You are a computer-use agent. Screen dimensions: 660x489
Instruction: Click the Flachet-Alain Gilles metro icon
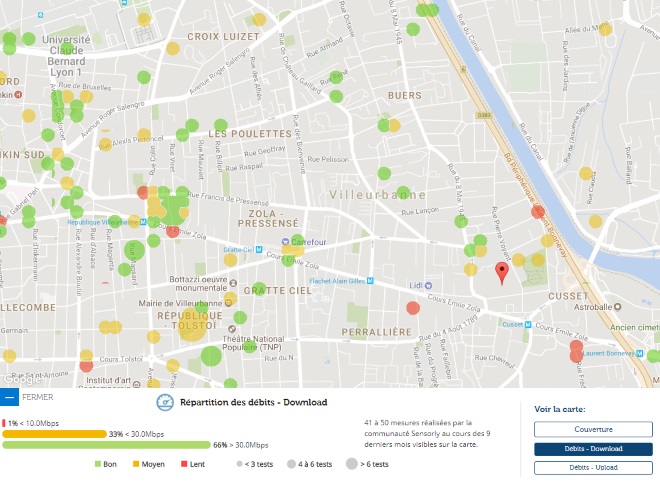click(x=370, y=281)
